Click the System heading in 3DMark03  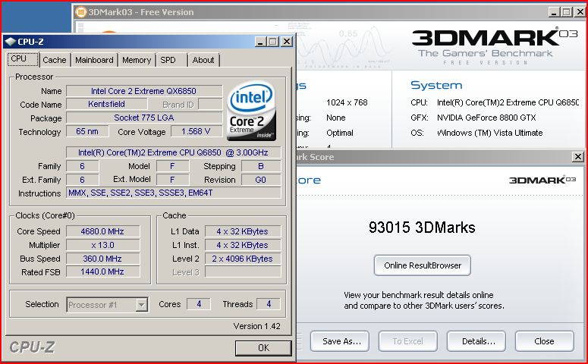tap(436, 85)
